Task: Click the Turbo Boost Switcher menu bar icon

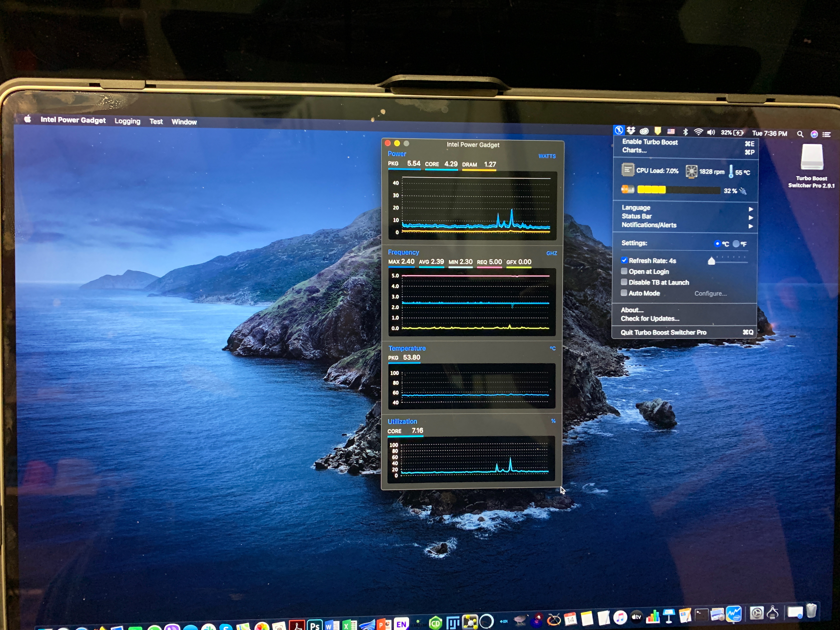Action: click(x=619, y=130)
